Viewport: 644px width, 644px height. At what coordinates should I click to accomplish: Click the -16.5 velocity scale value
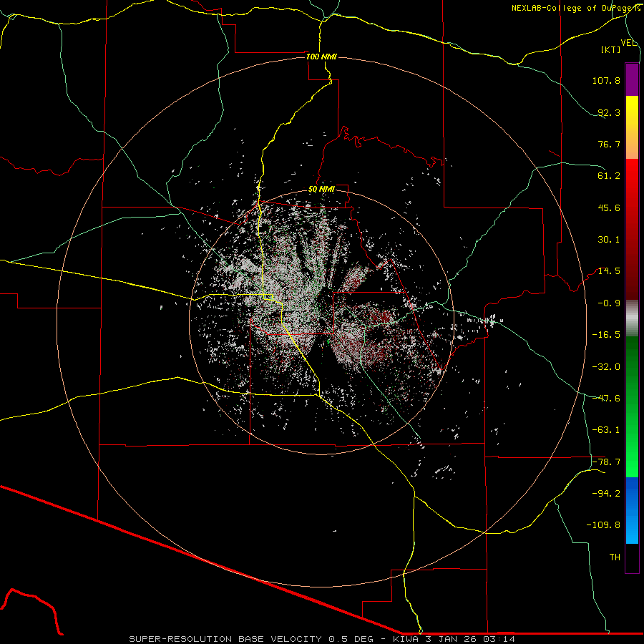click(606, 335)
